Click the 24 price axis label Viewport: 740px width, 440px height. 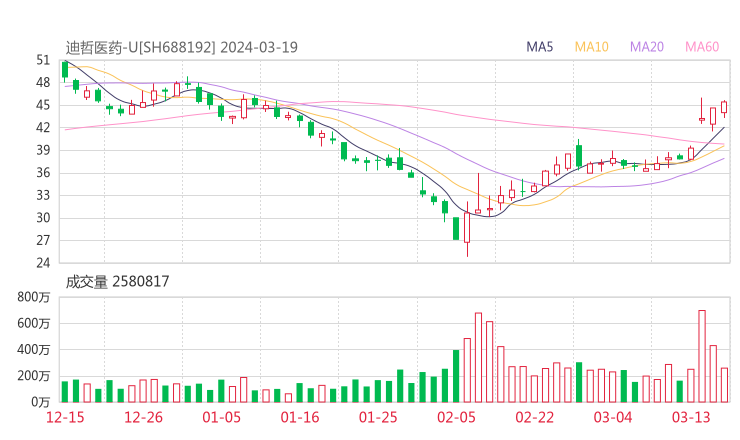42,262
